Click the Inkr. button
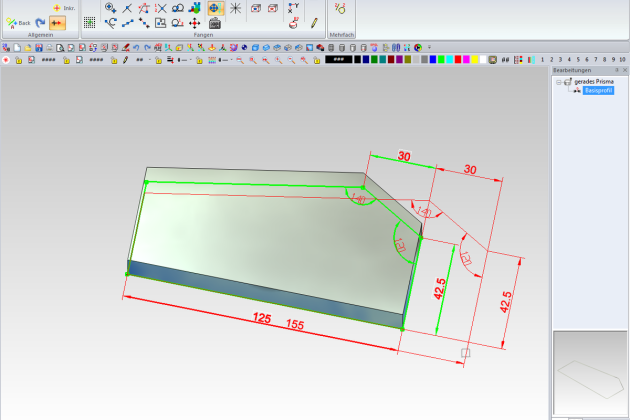Viewport: 630px width, 420px height. click(62, 8)
